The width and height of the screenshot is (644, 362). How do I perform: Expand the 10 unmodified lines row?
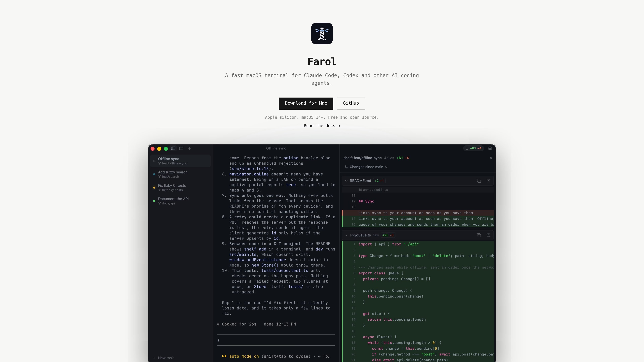click(x=417, y=190)
